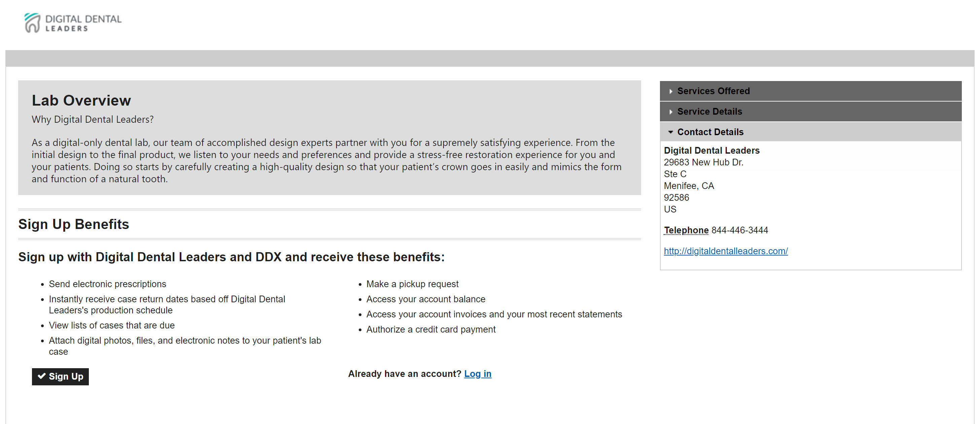Click 'Menifee, CA' in contact details
The height and width of the screenshot is (424, 980).
[689, 186]
